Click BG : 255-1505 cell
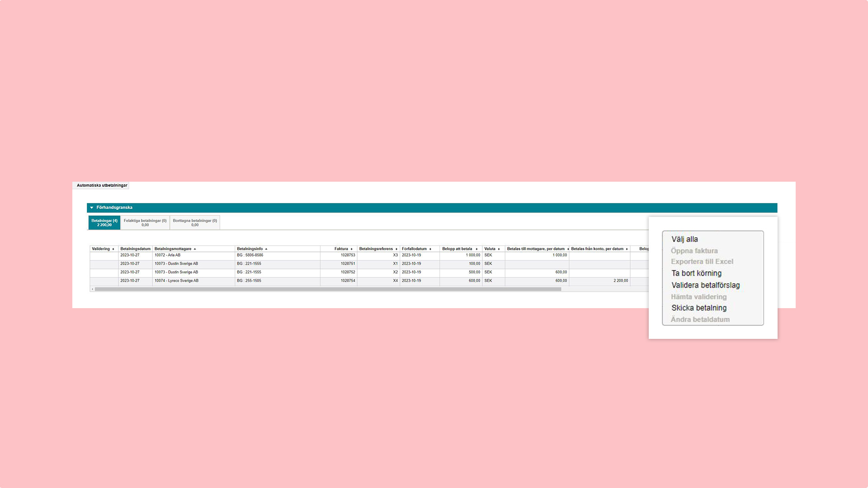The width and height of the screenshot is (868, 488). pos(278,281)
